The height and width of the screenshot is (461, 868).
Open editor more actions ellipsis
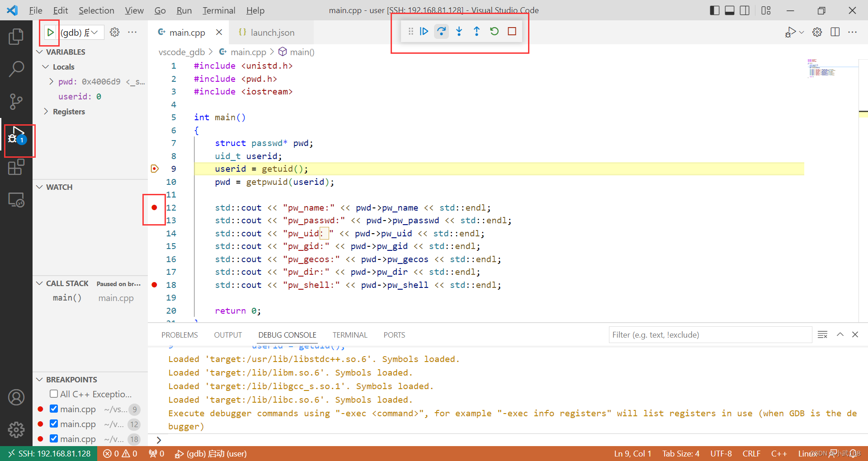(x=853, y=32)
